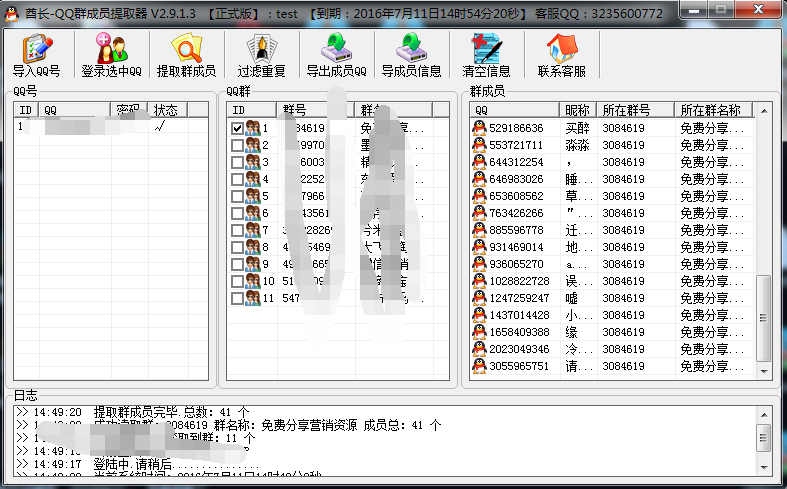
Task: Check the checkbox for group row 4
Action: [237, 180]
